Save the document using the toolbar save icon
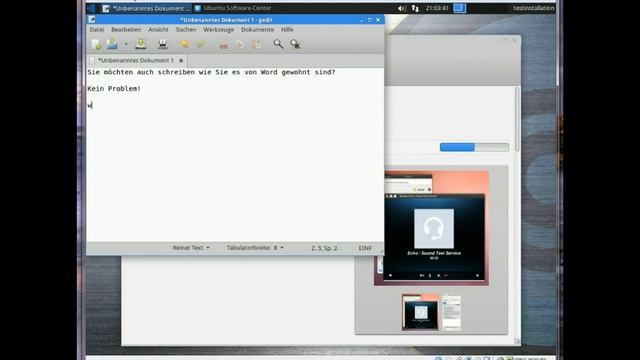This screenshot has width=640, height=360. click(141, 44)
